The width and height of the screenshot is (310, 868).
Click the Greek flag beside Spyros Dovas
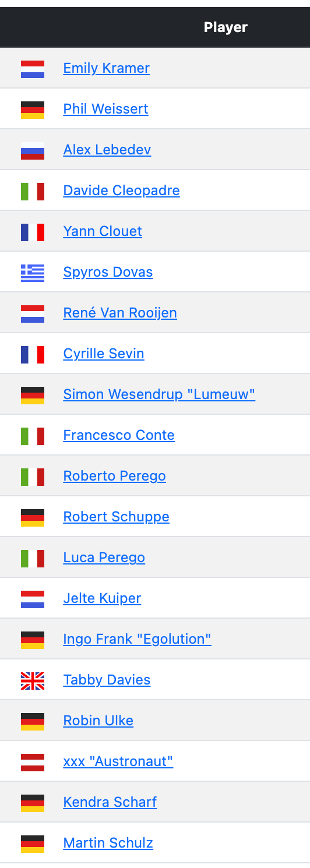33,273
